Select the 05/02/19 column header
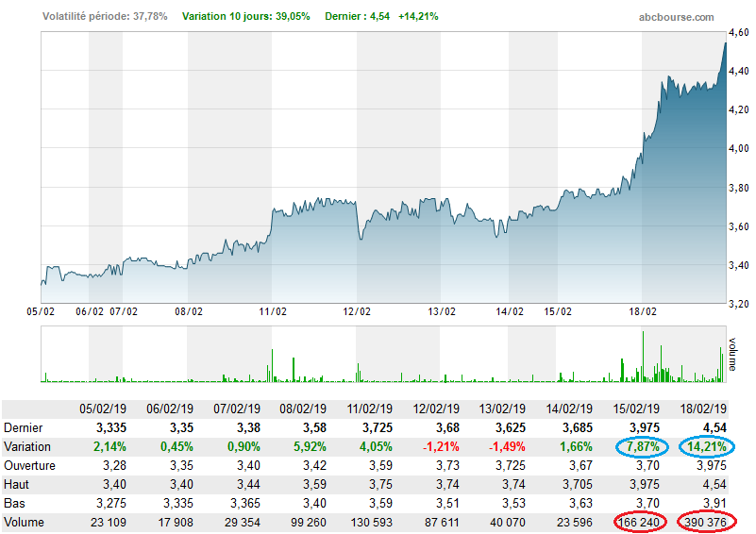Viewport: 756px width, 534px height. (x=103, y=409)
